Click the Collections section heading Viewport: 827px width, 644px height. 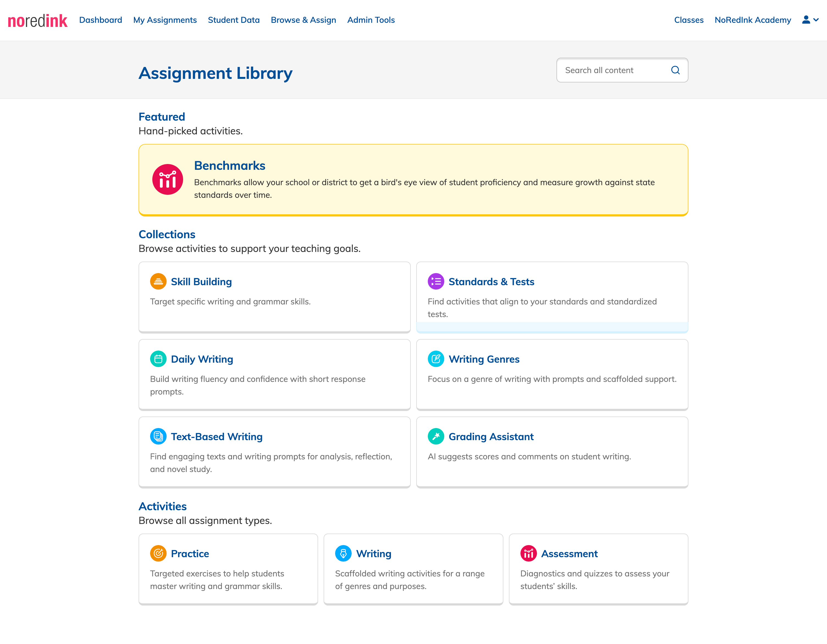coord(167,234)
